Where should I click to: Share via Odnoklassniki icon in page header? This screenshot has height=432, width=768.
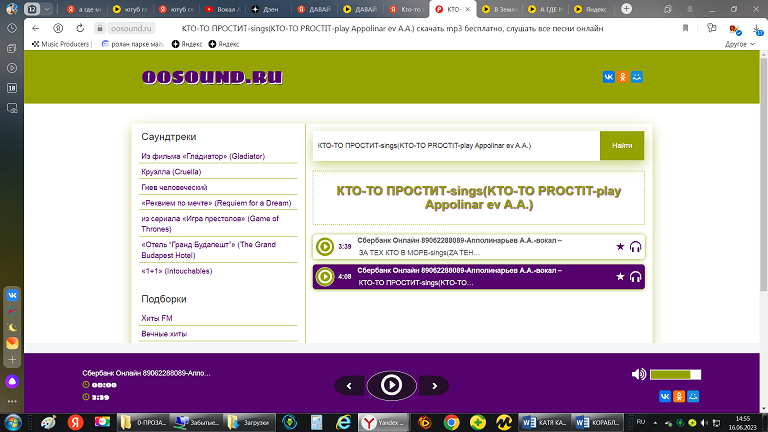pyautogui.click(x=623, y=77)
